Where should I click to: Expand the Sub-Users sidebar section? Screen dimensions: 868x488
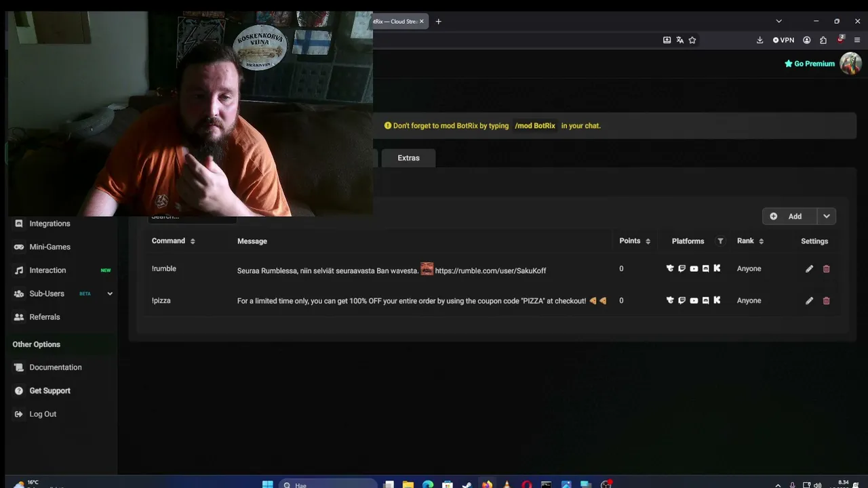110,293
